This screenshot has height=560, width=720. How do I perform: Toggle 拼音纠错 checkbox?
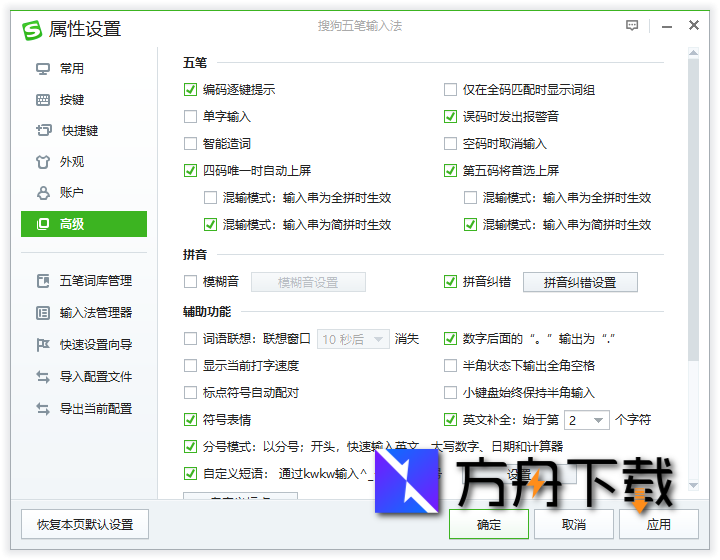point(450,281)
